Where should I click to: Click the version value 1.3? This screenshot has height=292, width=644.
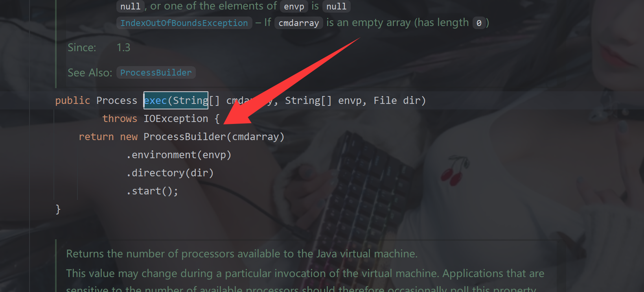pos(123,48)
